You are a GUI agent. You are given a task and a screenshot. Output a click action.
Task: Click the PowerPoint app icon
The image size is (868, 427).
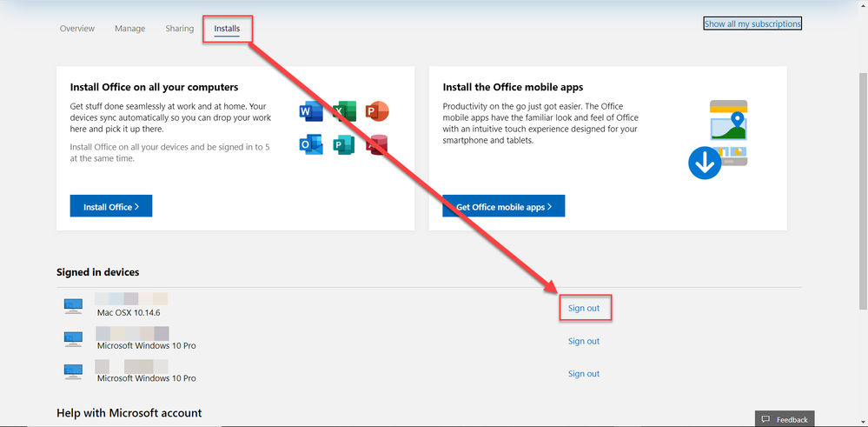(x=378, y=112)
